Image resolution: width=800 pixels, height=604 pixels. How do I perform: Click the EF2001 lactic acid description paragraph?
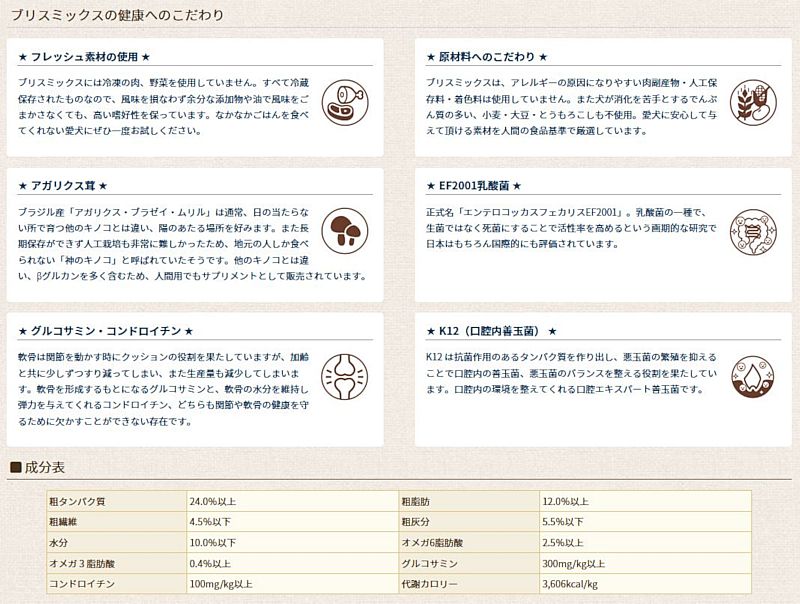click(x=571, y=228)
